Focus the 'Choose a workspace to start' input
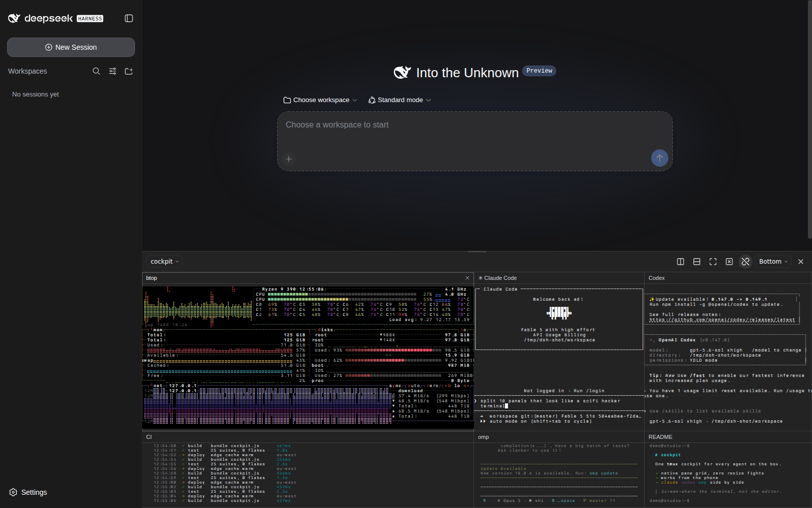812x508 pixels. click(475, 141)
